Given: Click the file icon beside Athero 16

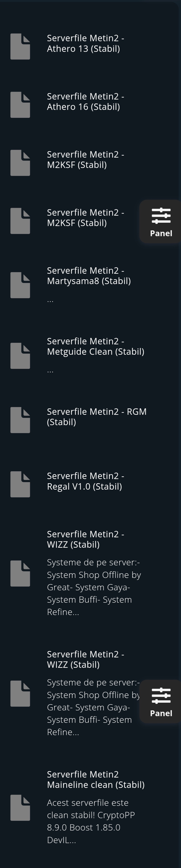Looking at the screenshot, I should click(20, 105).
